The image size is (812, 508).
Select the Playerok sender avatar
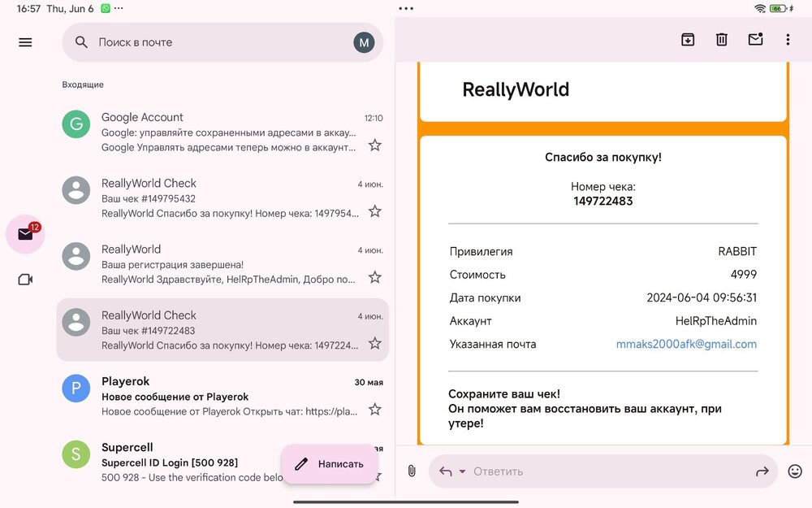click(76, 389)
